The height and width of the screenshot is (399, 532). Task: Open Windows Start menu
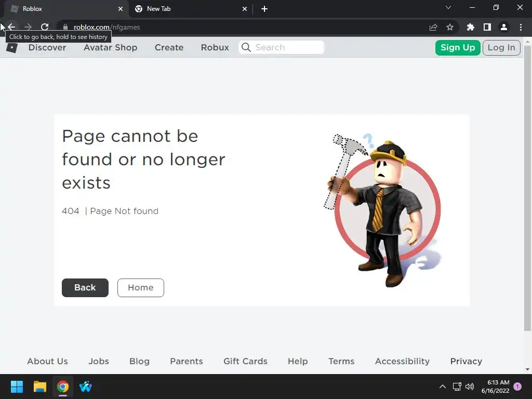pyautogui.click(x=17, y=387)
